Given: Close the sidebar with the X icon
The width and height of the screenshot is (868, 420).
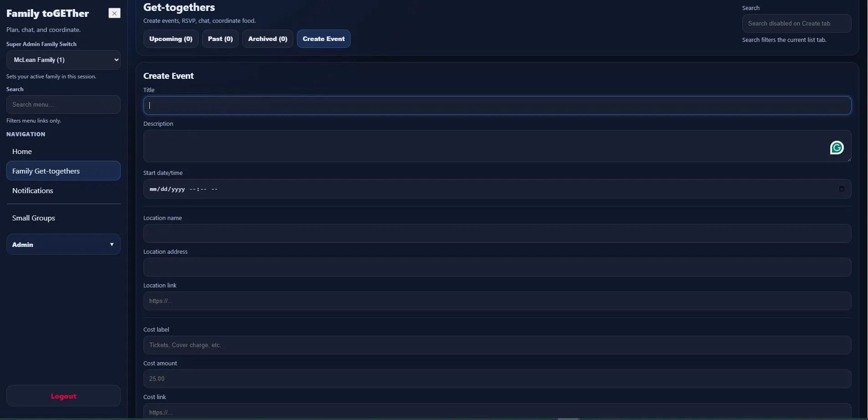Looking at the screenshot, I should coord(114,13).
